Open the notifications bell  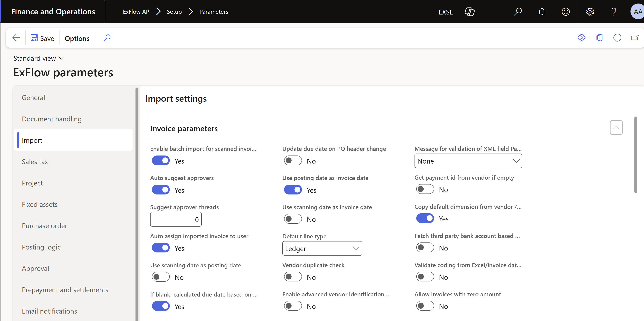[x=542, y=12]
